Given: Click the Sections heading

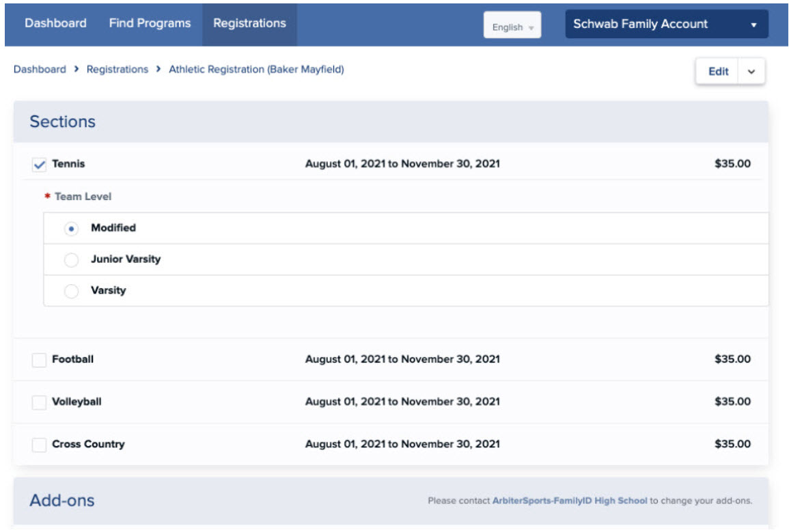Looking at the screenshot, I should pos(62,122).
